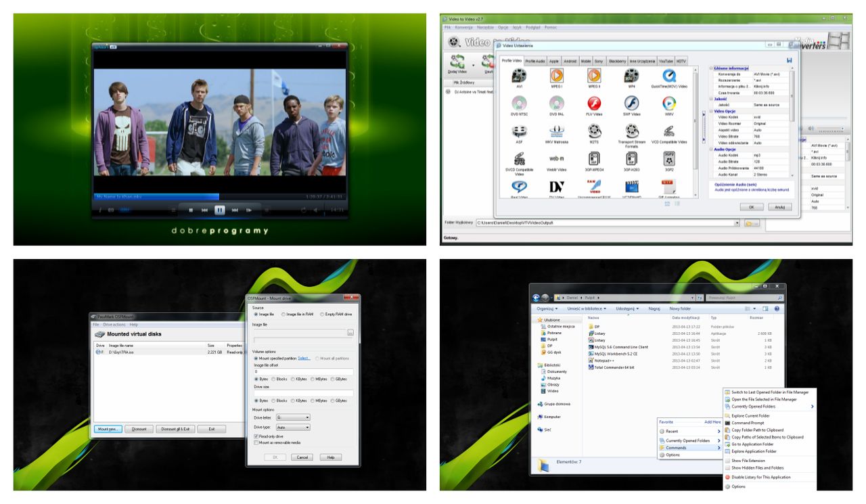Click Dismount all & Exit button

tap(175, 429)
